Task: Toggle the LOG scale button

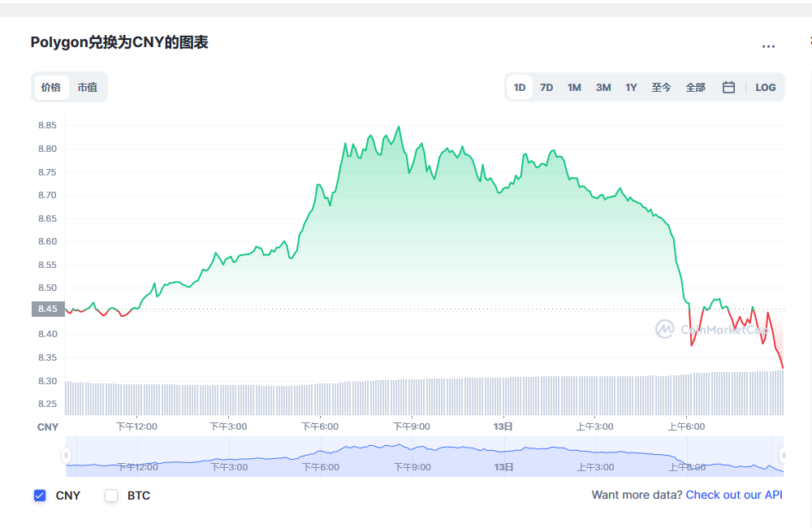Action: tap(766, 87)
